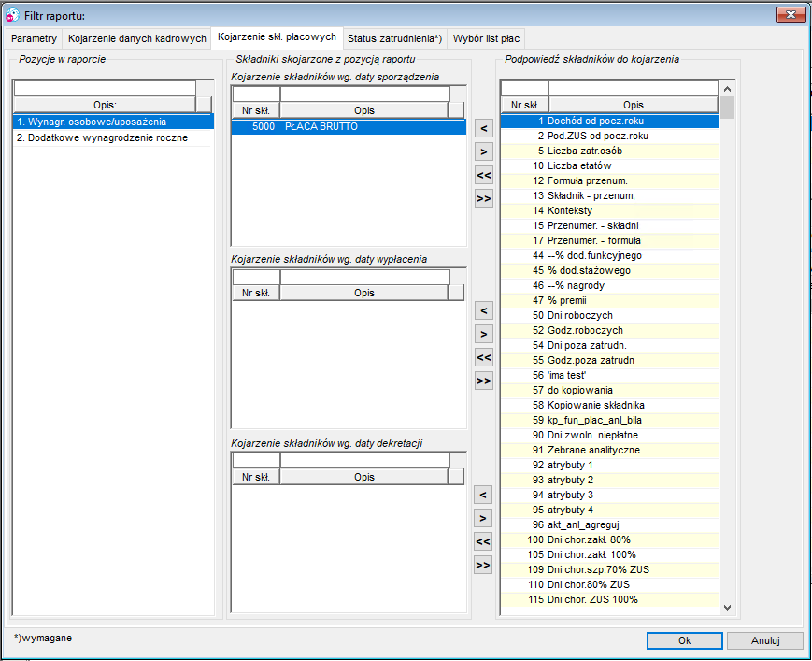Click Ok to confirm the filter
Viewport: 812px width, 661px height.
pos(685,640)
